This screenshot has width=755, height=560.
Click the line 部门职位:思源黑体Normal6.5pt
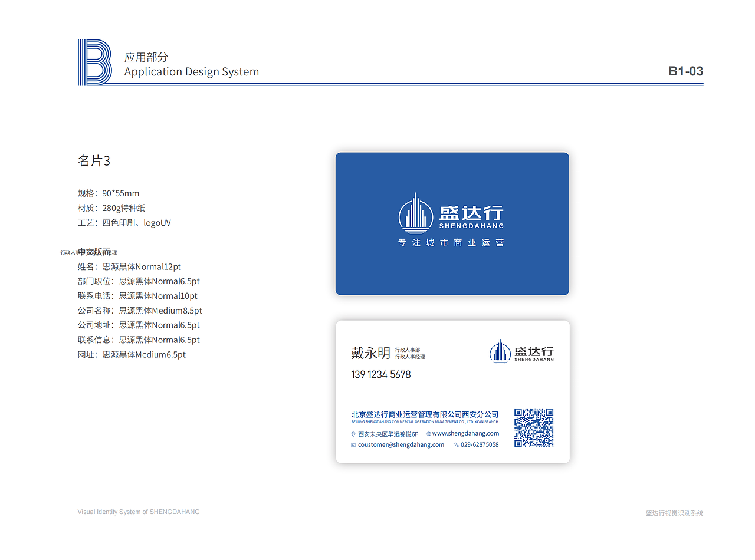click(139, 281)
